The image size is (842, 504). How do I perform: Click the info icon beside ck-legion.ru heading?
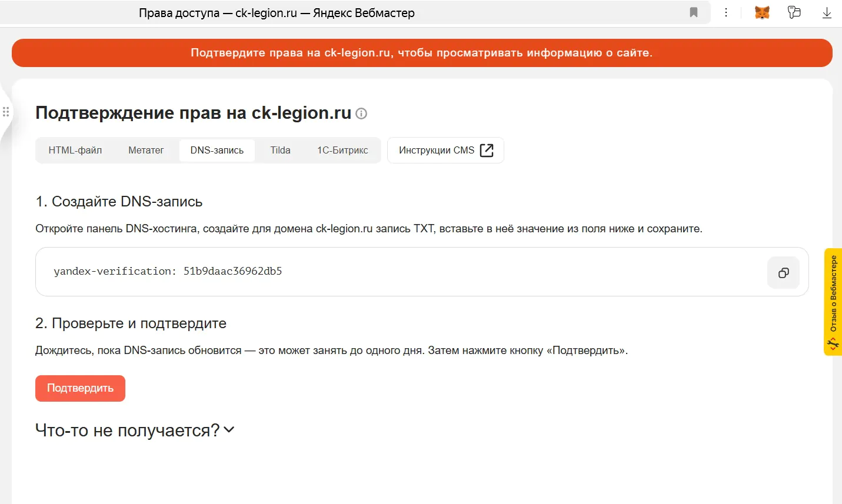[x=361, y=114]
